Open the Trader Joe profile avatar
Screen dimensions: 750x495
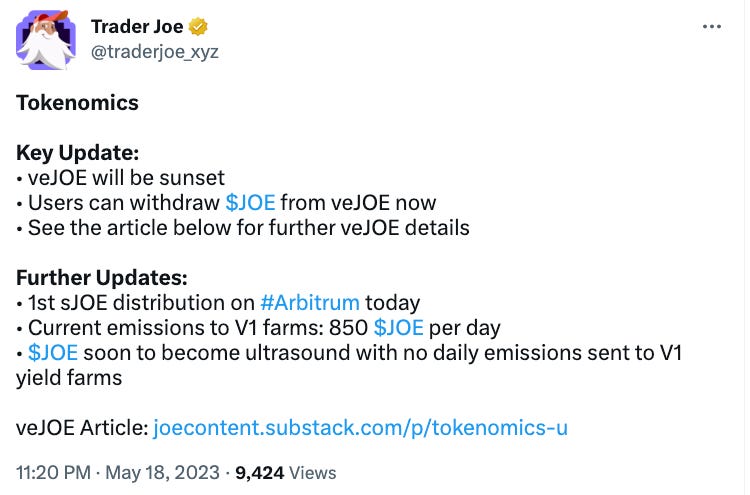point(46,40)
